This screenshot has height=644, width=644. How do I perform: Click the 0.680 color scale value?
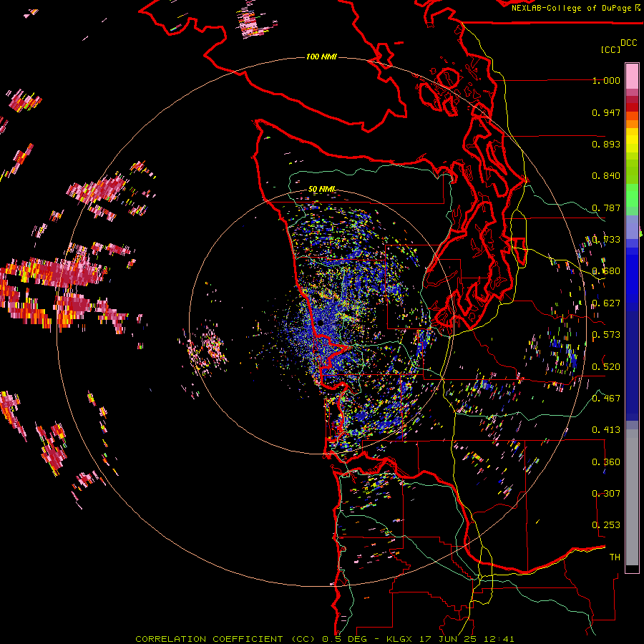[x=606, y=271]
